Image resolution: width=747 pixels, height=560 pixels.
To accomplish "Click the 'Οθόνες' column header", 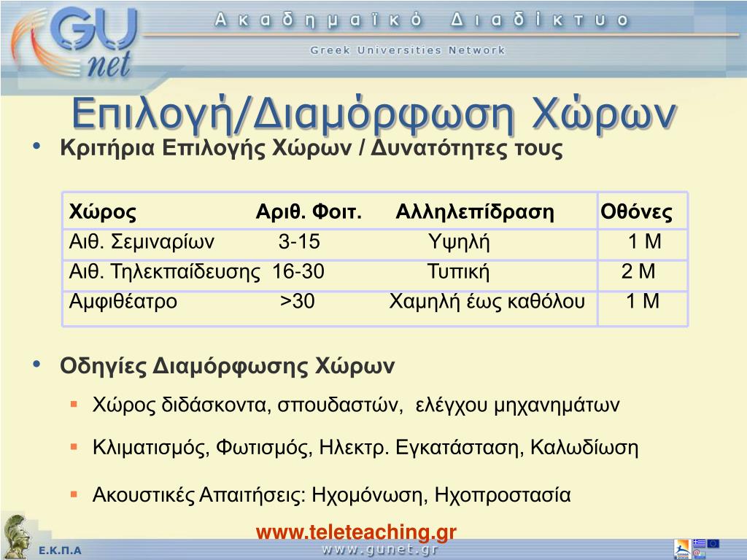I will (636, 212).
